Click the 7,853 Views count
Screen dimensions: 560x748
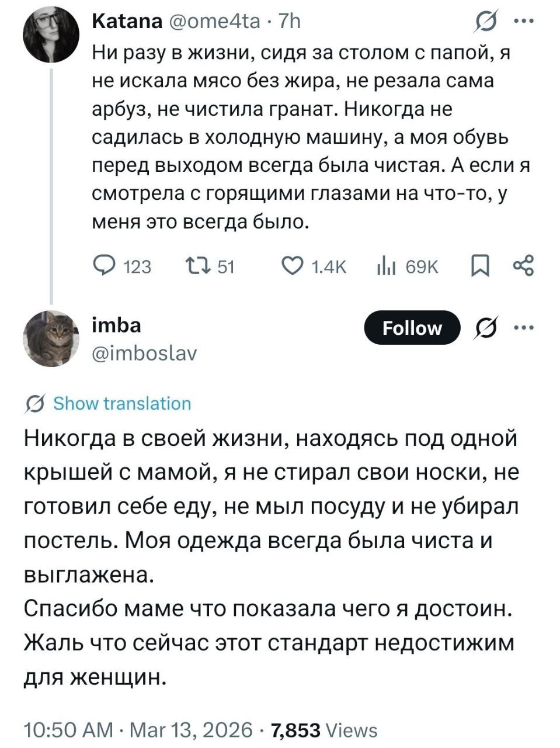click(x=325, y=730)
